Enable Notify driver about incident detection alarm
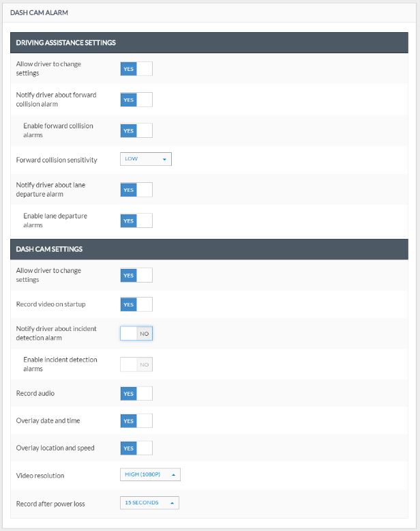 click(136, 334)
